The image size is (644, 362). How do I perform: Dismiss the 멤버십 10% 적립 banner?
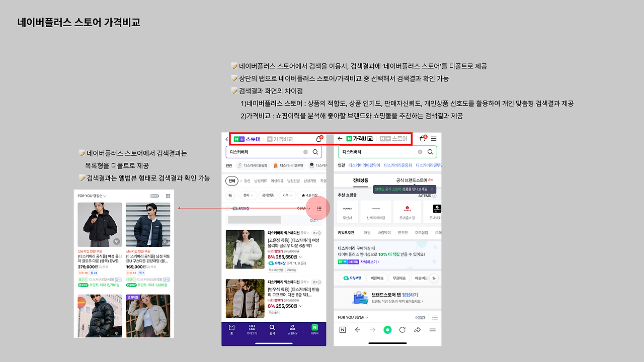coord(435,247)
